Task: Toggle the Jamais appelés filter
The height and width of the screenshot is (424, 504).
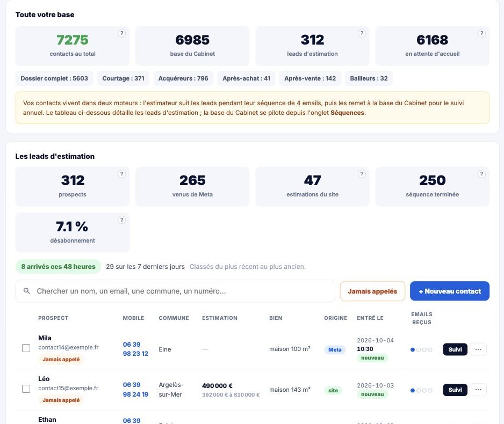Action: (372, 291)
